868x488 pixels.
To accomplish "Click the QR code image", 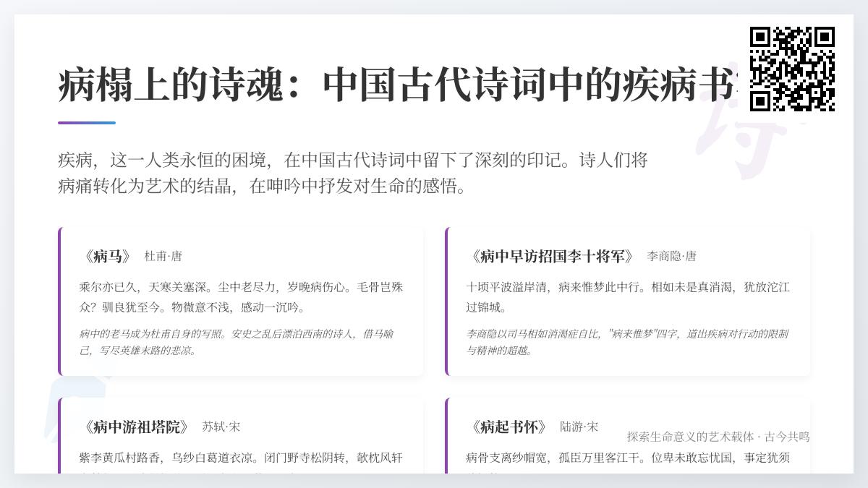I will [x=792, y=69].
